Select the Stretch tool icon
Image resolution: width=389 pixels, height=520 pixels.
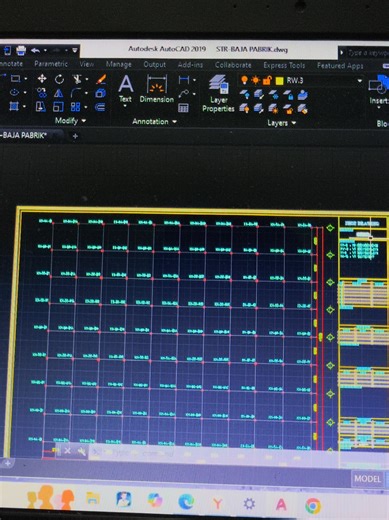tap(41, 107)
